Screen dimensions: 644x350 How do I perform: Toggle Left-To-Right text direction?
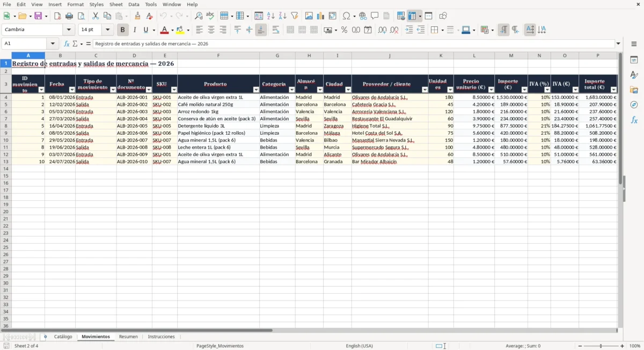tap(503, 30)
